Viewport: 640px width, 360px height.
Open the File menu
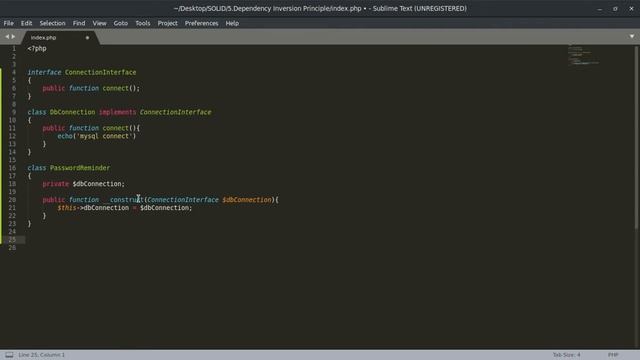point(9,23)
